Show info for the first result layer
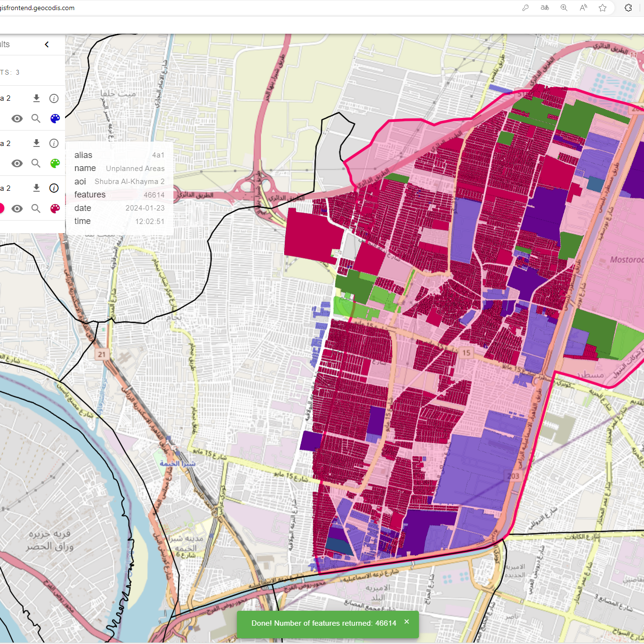Screen dimensions: 644x644 click(x=54, y=98)
